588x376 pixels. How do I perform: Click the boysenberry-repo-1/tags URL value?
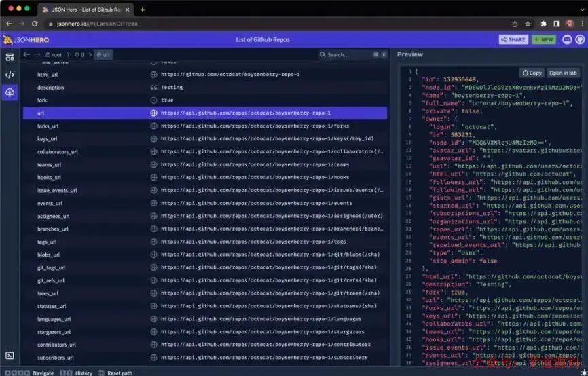[x=253, y=242]
